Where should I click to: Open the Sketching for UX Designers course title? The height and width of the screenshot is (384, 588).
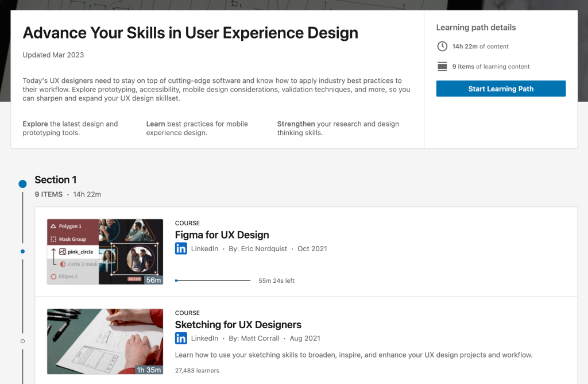point(238,324)
